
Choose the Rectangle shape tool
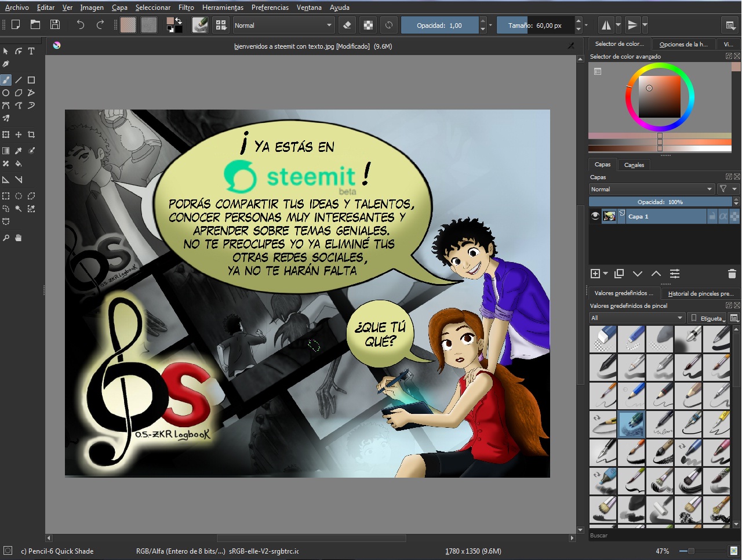tap(31, 80)
